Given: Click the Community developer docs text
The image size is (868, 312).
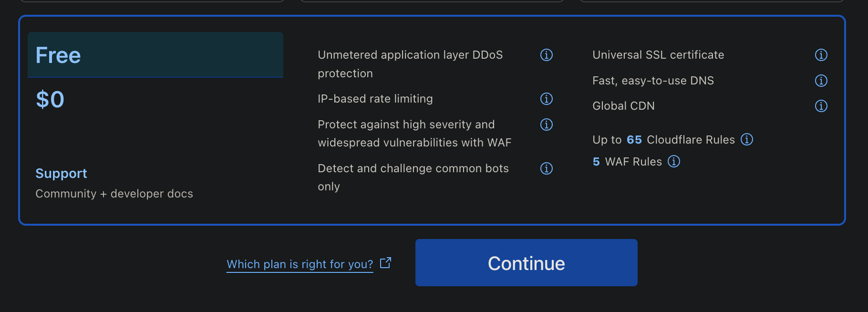Looking at the screenshot, I should tap(114, 194).
